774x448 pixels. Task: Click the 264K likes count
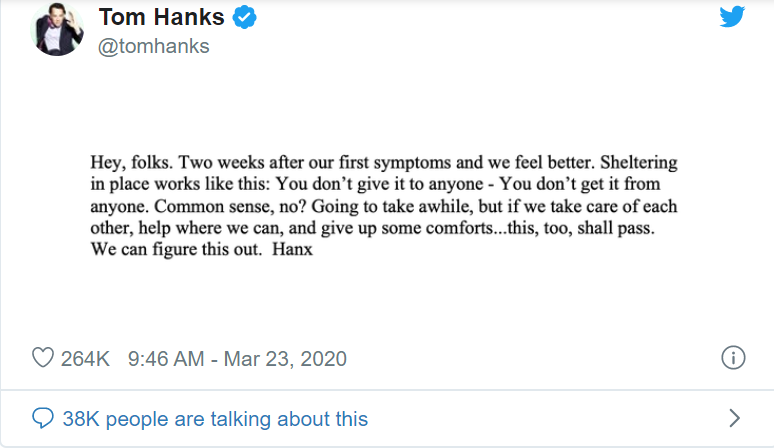click(85, 358)
